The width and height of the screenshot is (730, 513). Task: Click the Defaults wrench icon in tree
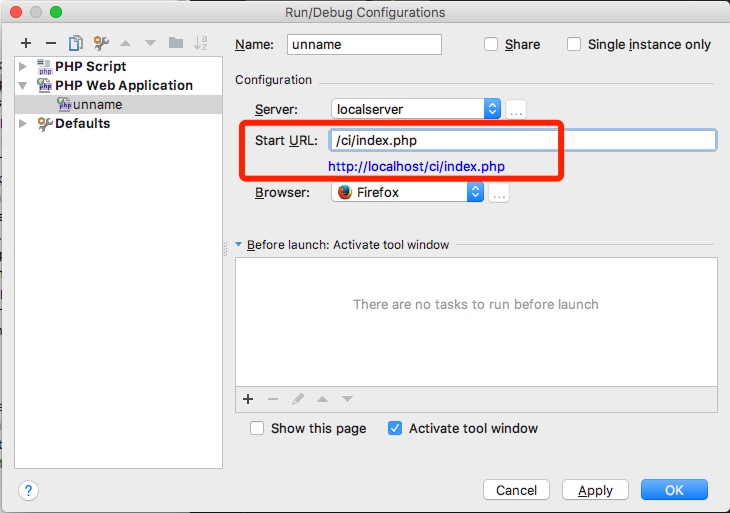45,124
